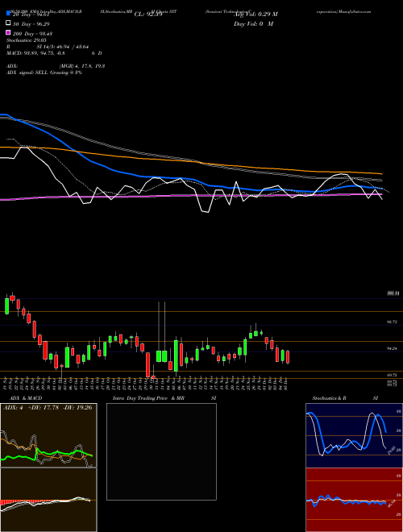403x532 pixels.
Task: Click the 'ADX: 4 +DY: 17.78 -DY: 19.26' readout
Action: 48,407
